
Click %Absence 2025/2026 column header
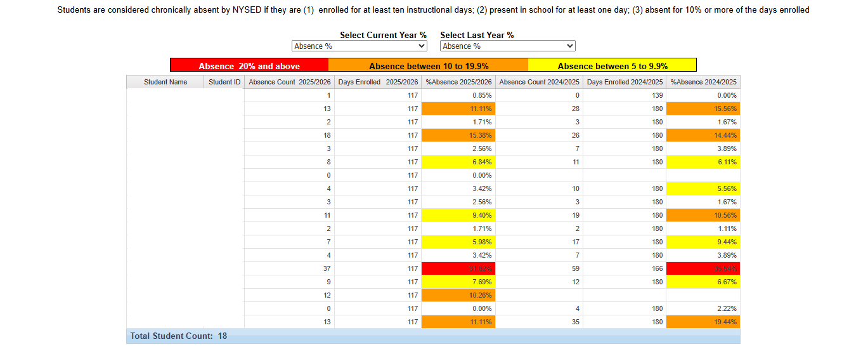pos(458,82)
